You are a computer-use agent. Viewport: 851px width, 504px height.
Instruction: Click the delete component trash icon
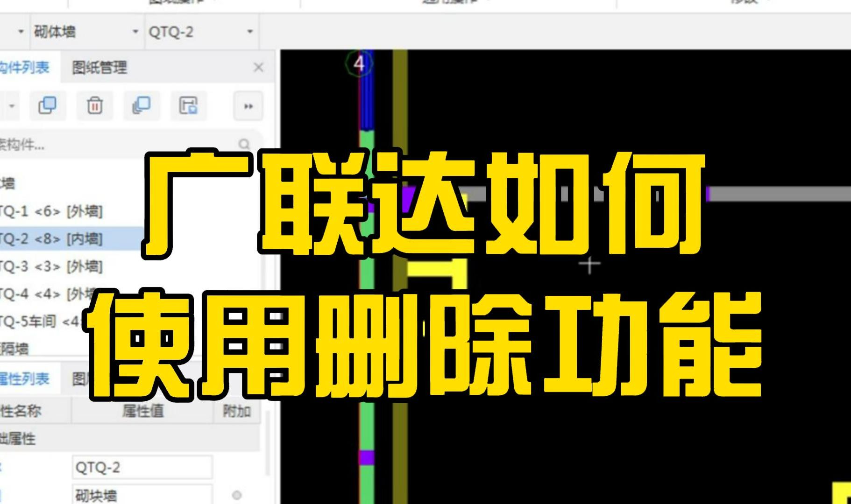click(95, 105)
